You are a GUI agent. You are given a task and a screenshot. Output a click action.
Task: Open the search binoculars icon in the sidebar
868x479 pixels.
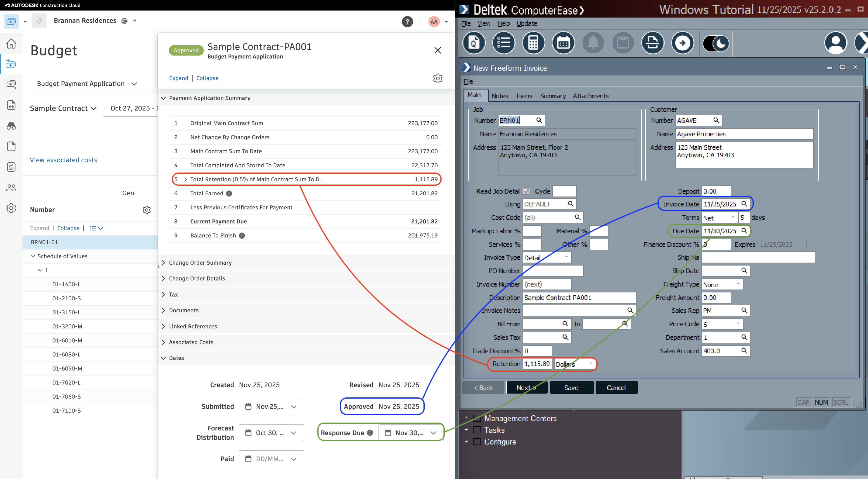coord(11,126)
